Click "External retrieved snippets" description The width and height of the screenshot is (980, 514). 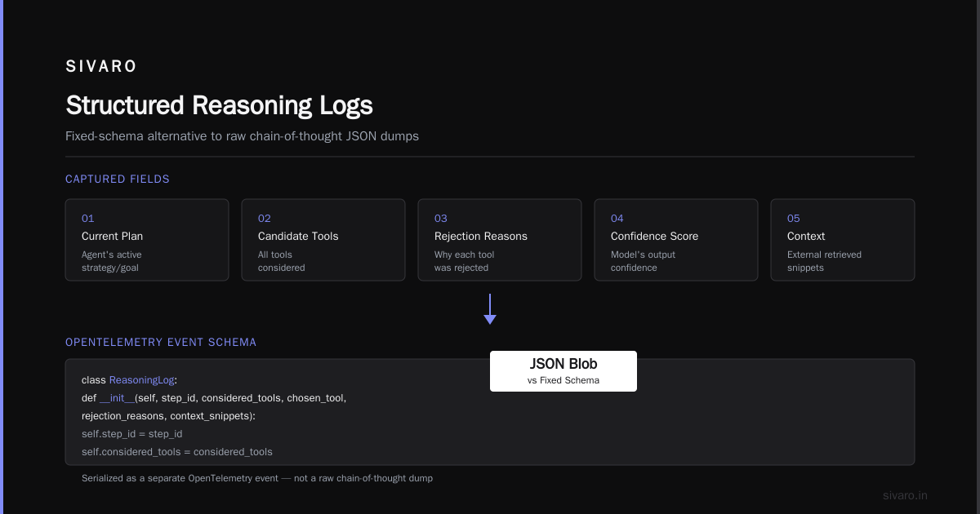824,261
